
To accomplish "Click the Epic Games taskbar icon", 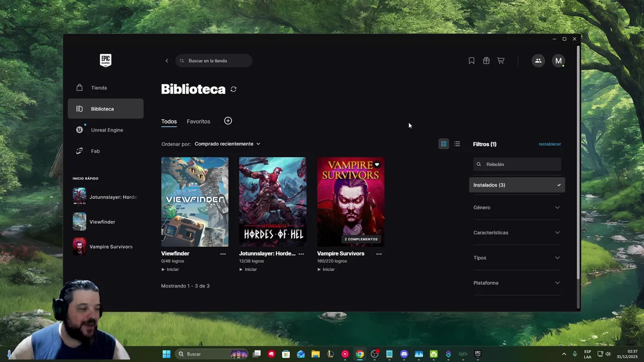I will point(478,354).
